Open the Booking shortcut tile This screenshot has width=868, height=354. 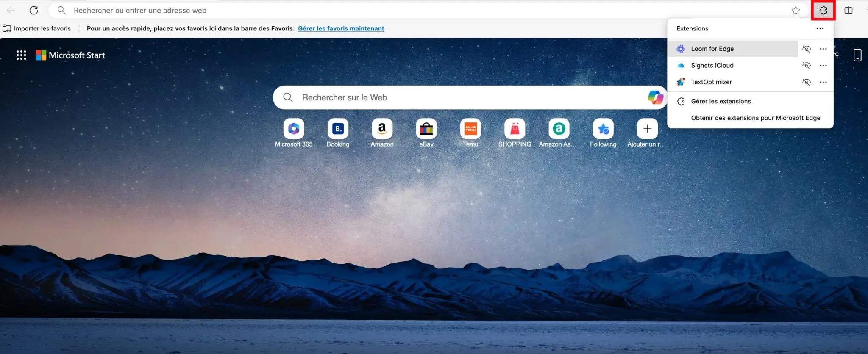[338, 129]
